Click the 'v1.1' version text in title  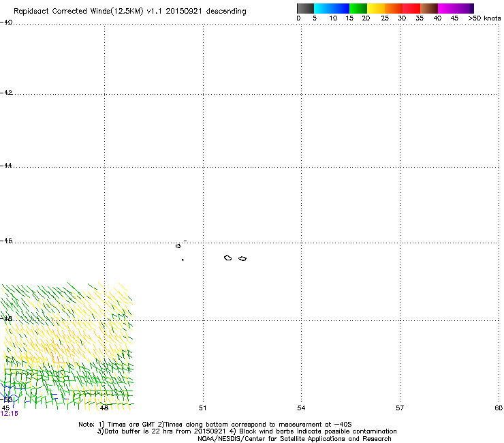[155, 12]
